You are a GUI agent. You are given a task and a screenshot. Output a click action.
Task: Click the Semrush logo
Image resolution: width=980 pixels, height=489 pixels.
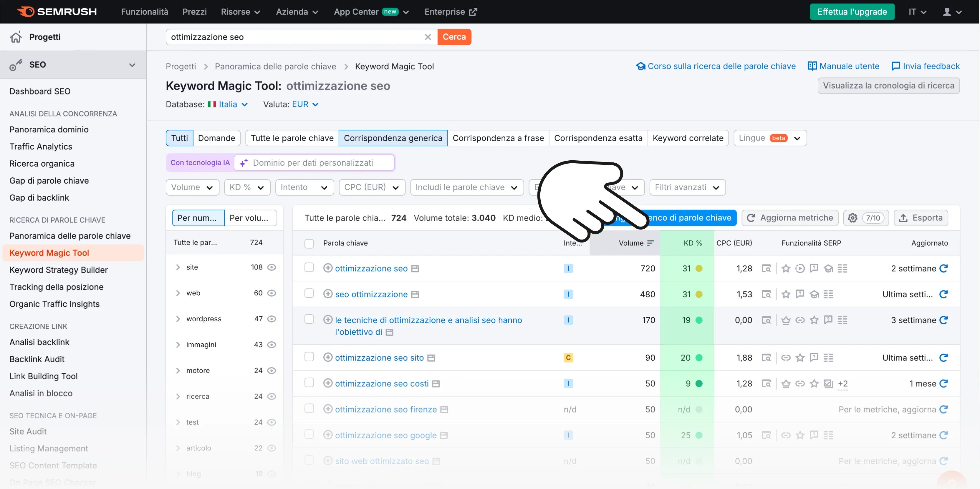pyautogui.click(x=57, y=11)
